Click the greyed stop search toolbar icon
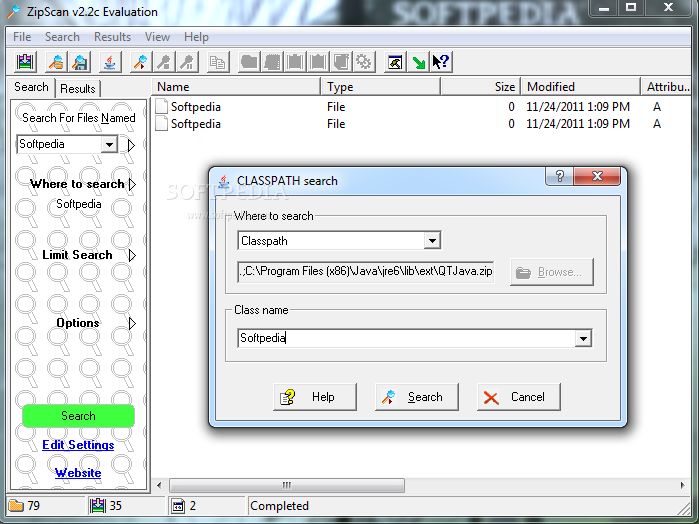 click(x=164, y=62)
